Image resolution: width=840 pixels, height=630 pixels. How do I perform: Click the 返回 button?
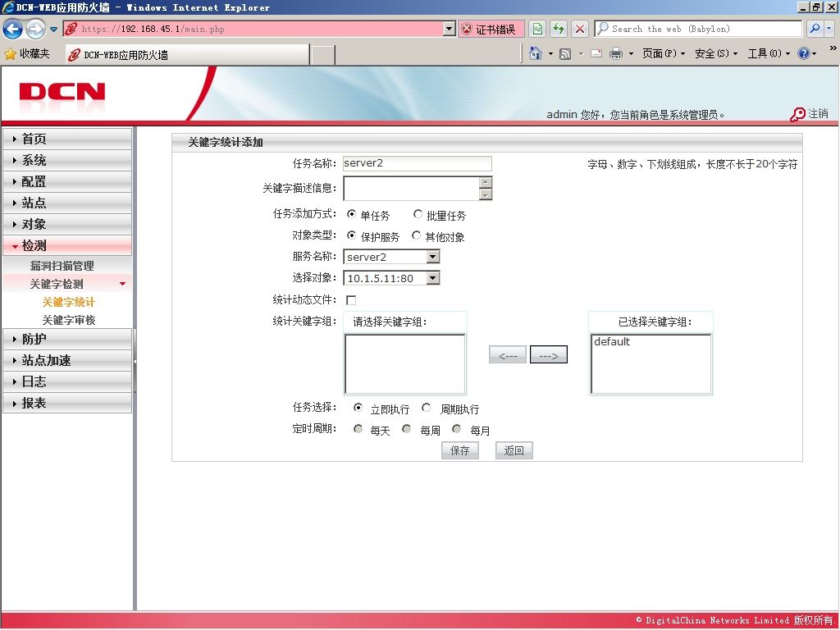514,450
